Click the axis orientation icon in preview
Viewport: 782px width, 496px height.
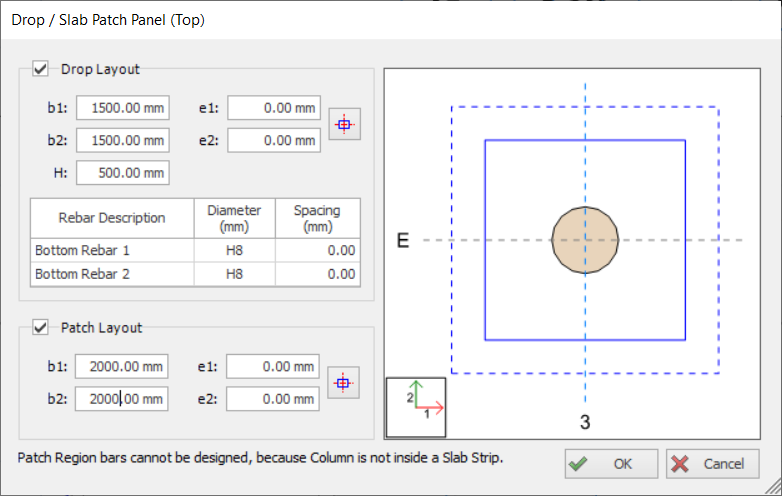click(418, 406)
